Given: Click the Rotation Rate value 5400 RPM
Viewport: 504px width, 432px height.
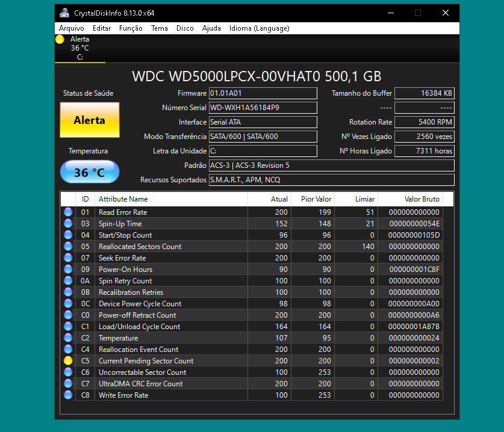Looking at the screenshot, I should [425, 122].
